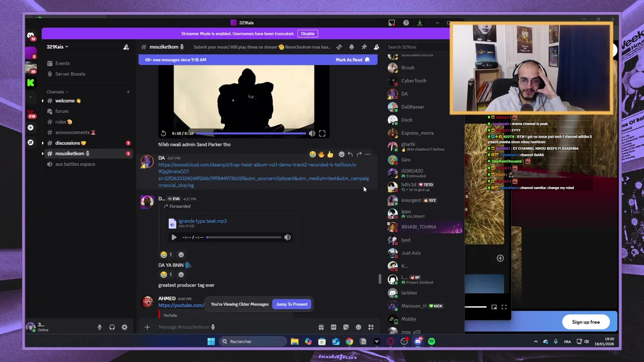This screenshot has width=644, height=362.
Task: Invite people icon beside 321Kais server name
Action: 126,47
